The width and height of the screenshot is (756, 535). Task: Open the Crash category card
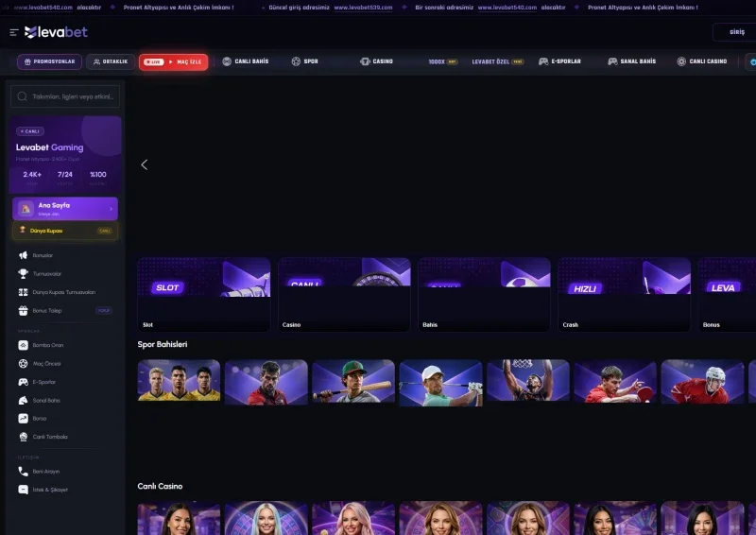(624, 294)
